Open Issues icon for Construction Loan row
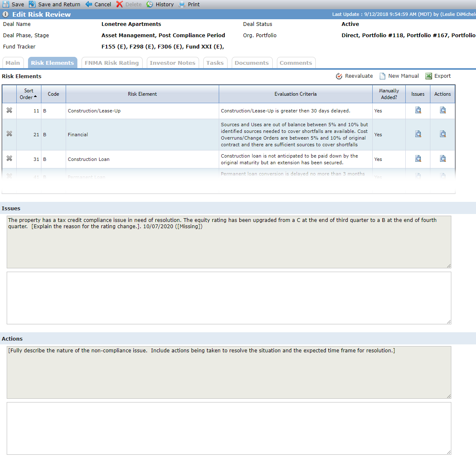The height and width of the screenshot is (456, 476). point(418,158)
